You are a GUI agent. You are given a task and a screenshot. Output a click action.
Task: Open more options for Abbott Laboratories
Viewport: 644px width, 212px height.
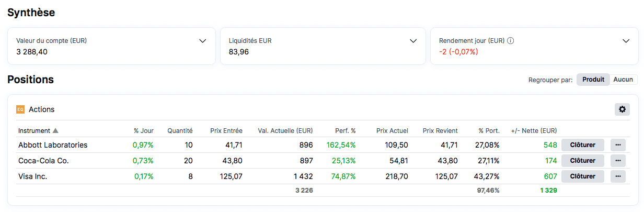pyautogui.click(x=618, y=145)
